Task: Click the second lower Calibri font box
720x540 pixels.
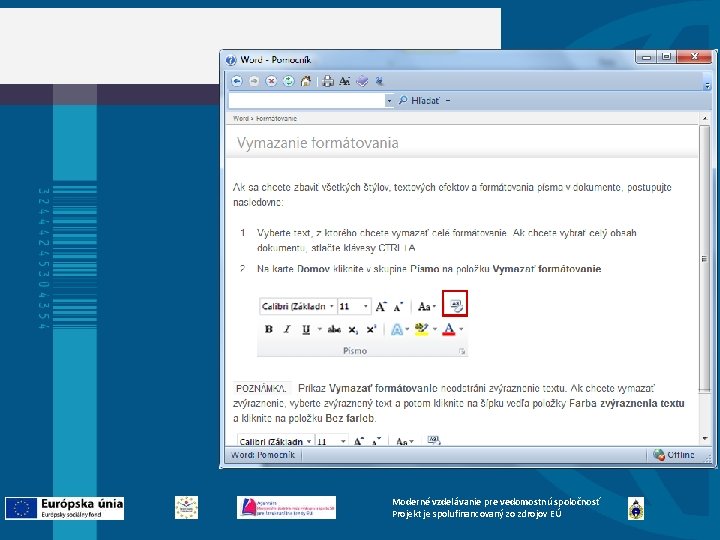Action: (x=276, y=441)
